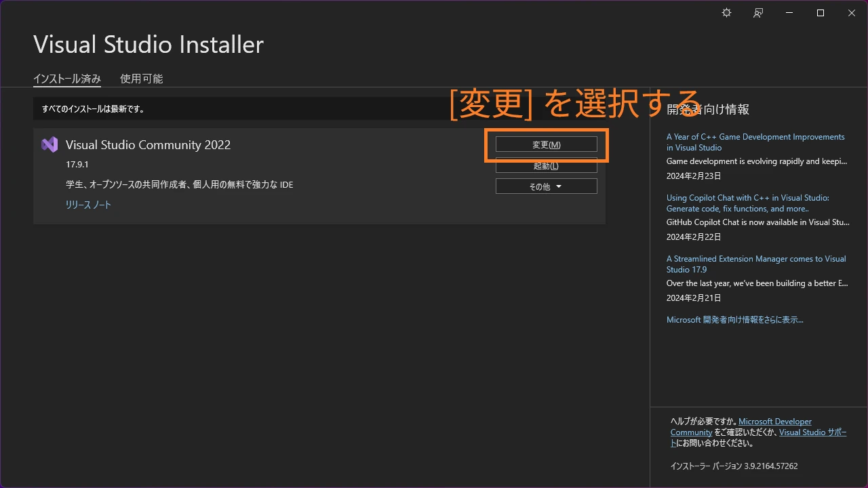Expand the その他 dropdown
The width and height of the screenshot is (868, 488).
[547, 186]
